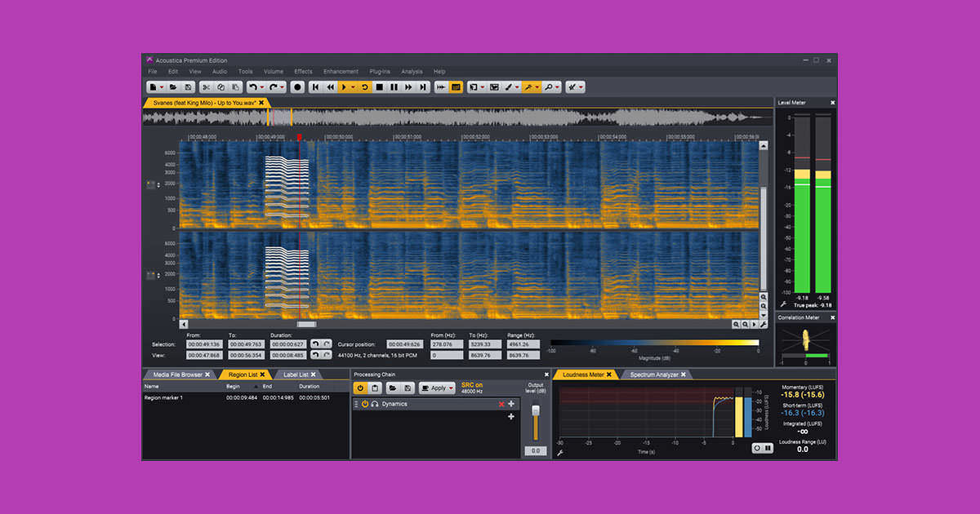Jump to the start of the track
The image size is (980, 514).
(x=315, y=86)
